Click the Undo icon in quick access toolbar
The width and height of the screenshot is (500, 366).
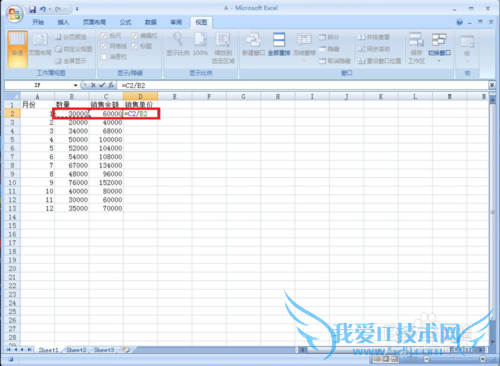[x=43, y=9]
